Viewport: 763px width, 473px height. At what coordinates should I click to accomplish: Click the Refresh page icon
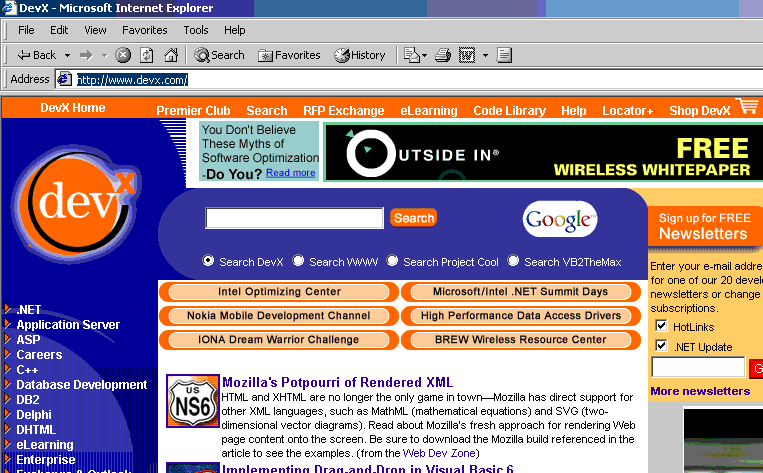(x=147, y=55)
